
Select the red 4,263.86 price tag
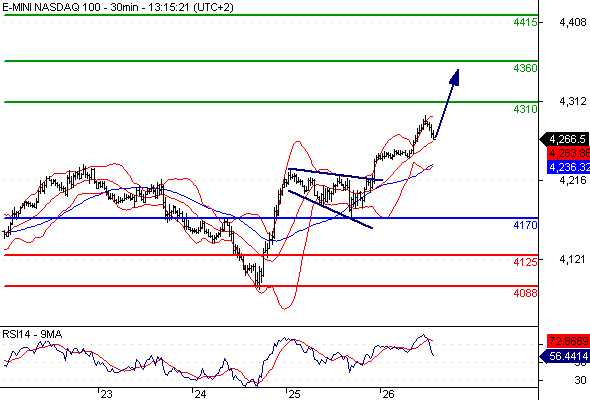[x=569, y=153]
